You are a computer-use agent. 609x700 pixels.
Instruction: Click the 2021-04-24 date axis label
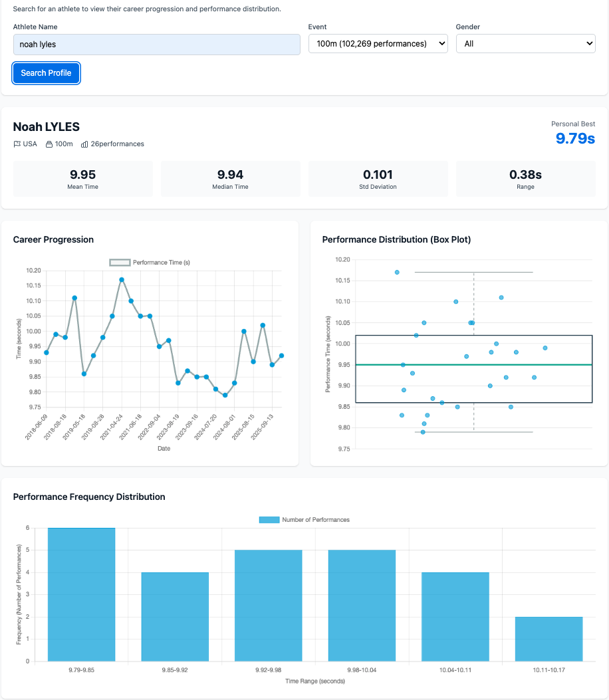112,427
